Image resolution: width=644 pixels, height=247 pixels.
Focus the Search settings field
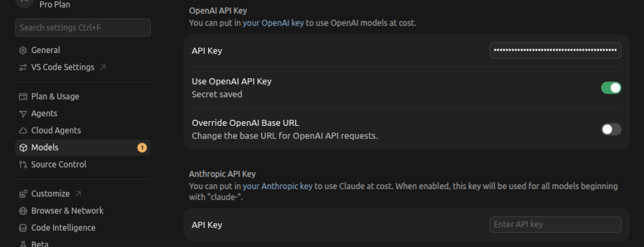point(82,27)
